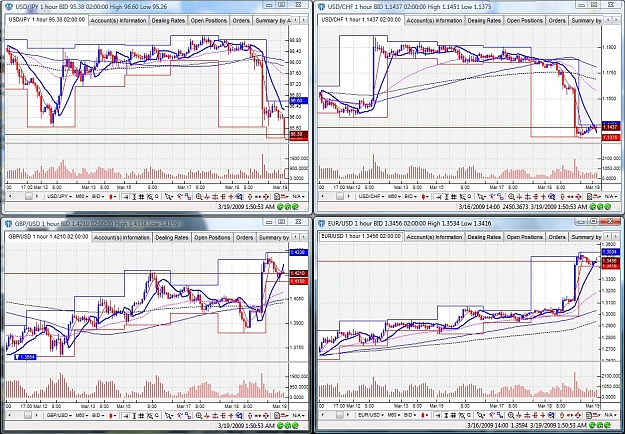Click the blue linked-squares icon in EUR/USD toolbar
Screen dimensions: 625x434
pyautogui.click(x=500, y=415)
